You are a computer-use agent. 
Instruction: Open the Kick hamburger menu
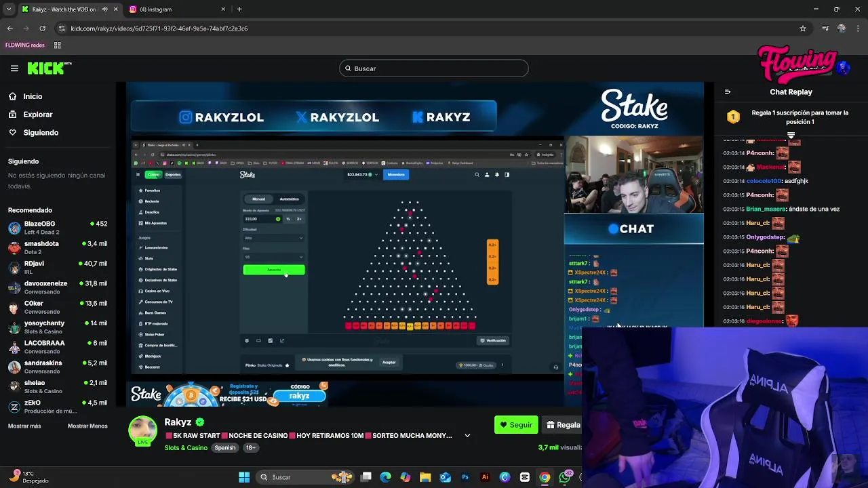[14, 68]
